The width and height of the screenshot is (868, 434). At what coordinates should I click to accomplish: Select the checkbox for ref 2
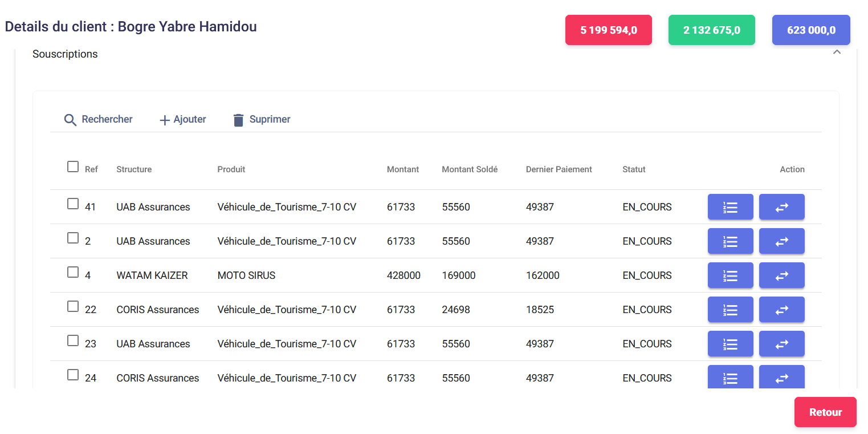point(73,238)
